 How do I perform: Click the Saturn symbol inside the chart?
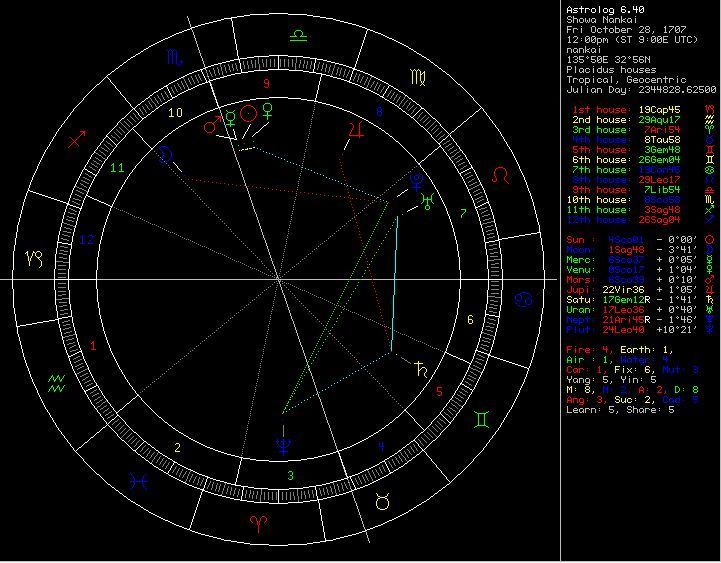421,369
